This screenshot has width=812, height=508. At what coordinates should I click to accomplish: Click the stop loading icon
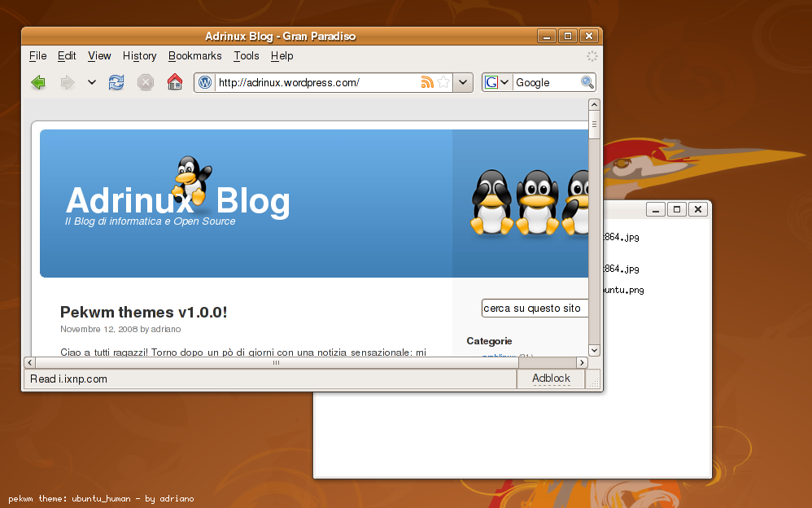pyautogui.click(x=146, y=82)
